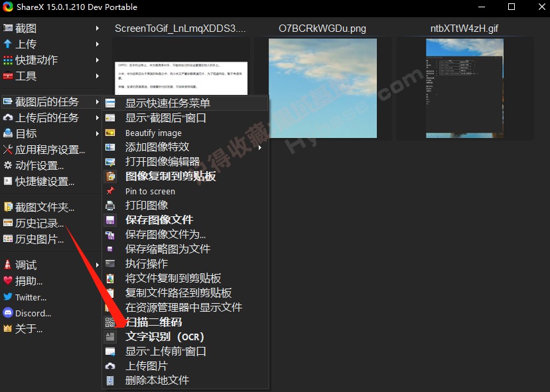Click the history icon beside 历史记录
The image size is (550, 392).
[8, 223]
